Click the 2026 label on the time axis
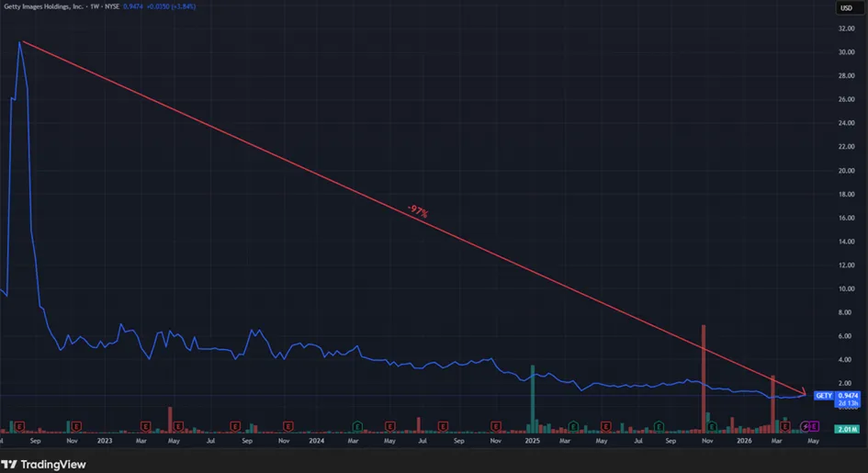This screenshot has height=473, width=868. tap(744, 441)
